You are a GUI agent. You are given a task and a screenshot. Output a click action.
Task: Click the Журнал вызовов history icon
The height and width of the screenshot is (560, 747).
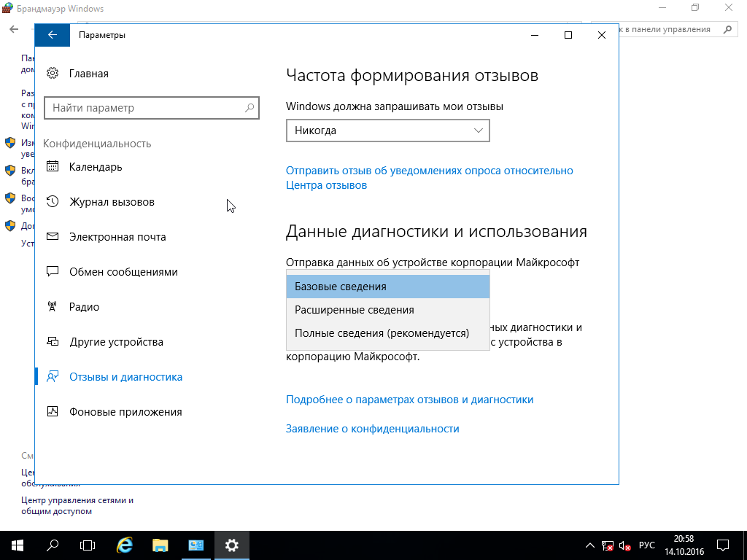[x=53, y=201]
